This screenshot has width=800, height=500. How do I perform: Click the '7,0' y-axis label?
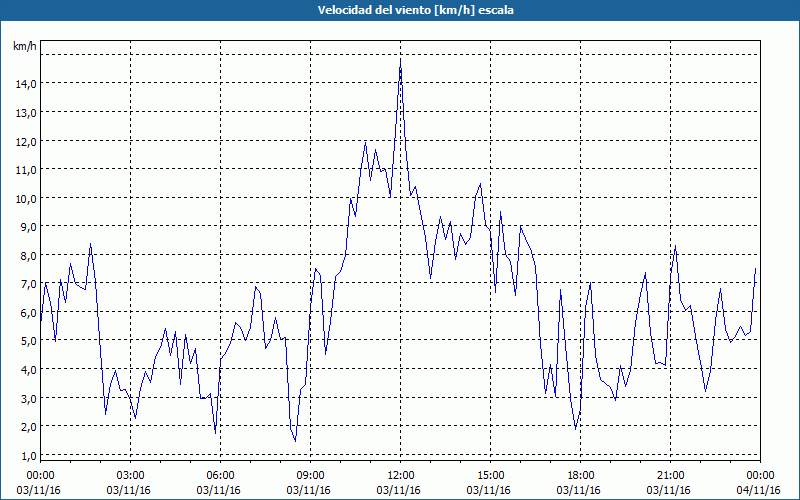point(28,284)
